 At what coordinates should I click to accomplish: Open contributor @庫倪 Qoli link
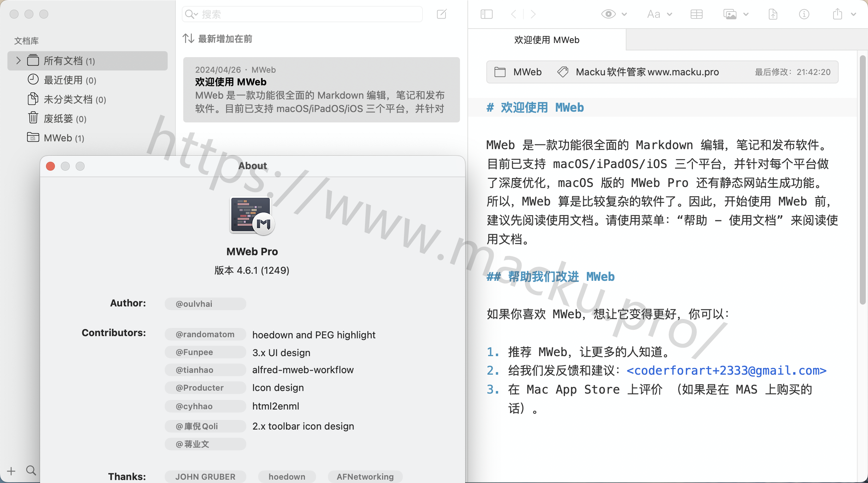205,426
